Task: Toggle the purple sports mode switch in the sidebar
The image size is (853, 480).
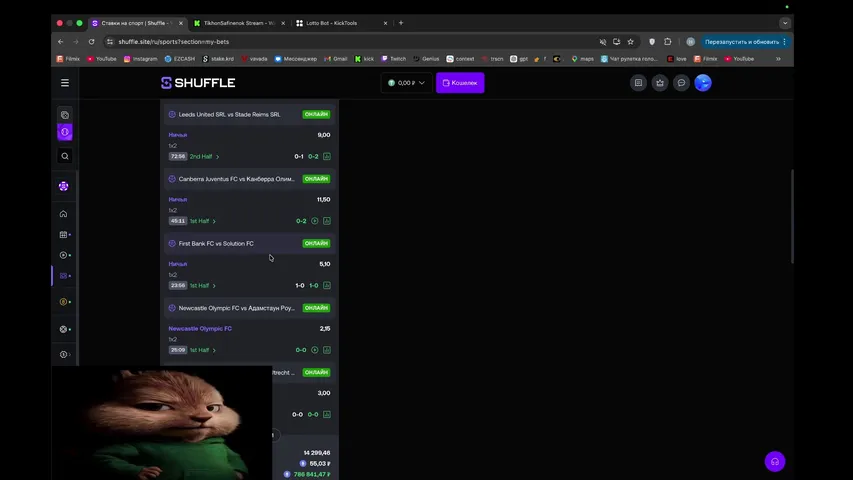Action: coord(65,132)
